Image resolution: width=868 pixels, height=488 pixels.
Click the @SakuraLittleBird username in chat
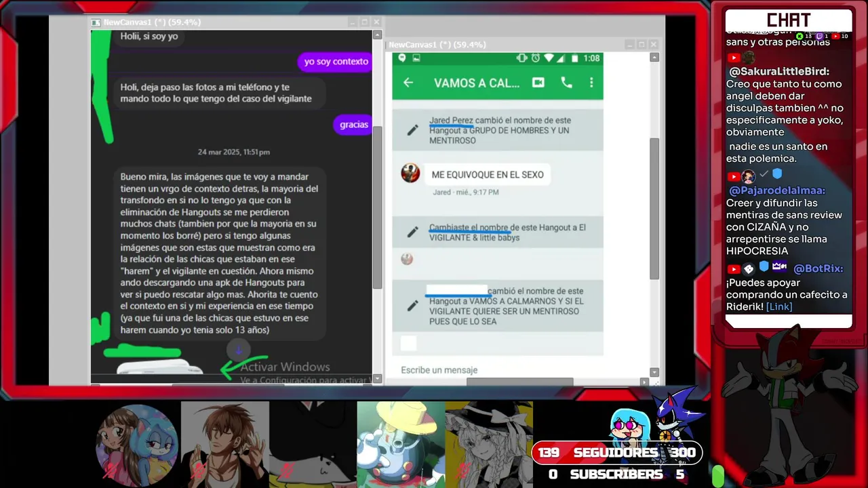click(779, 71)
